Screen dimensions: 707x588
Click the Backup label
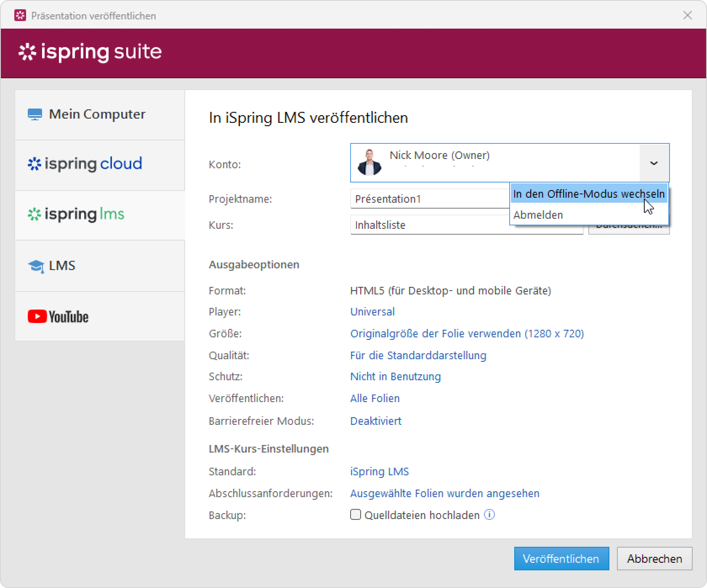227,515
